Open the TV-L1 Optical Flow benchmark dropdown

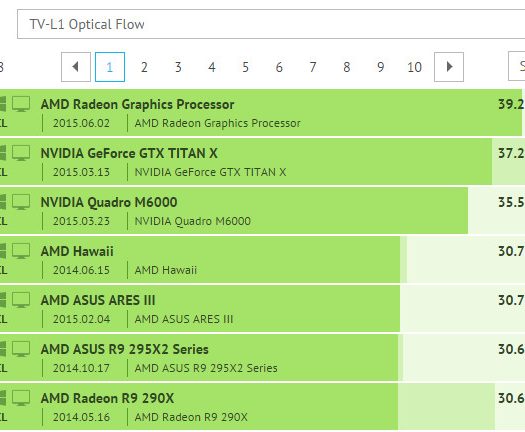[x=271, y=24]
